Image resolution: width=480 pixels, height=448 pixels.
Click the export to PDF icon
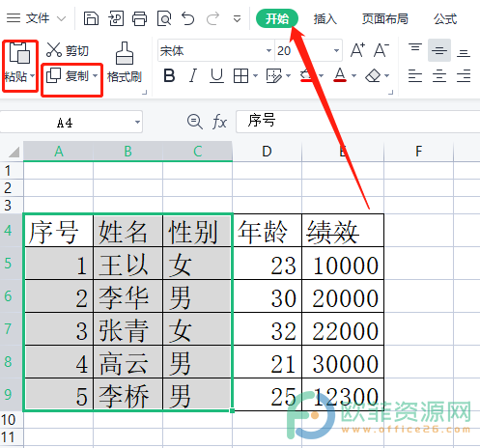click(x=116, y=18)
